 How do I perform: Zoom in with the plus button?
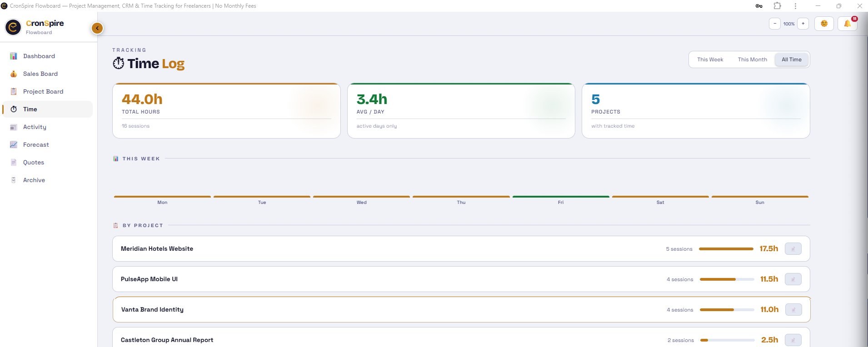[803, 24]
